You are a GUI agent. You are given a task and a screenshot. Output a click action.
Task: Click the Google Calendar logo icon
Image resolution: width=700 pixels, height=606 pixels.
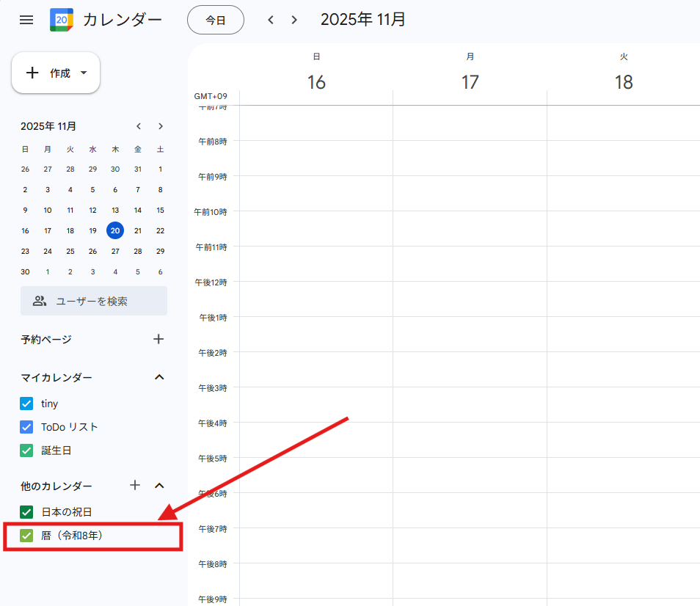pos(61,20)
